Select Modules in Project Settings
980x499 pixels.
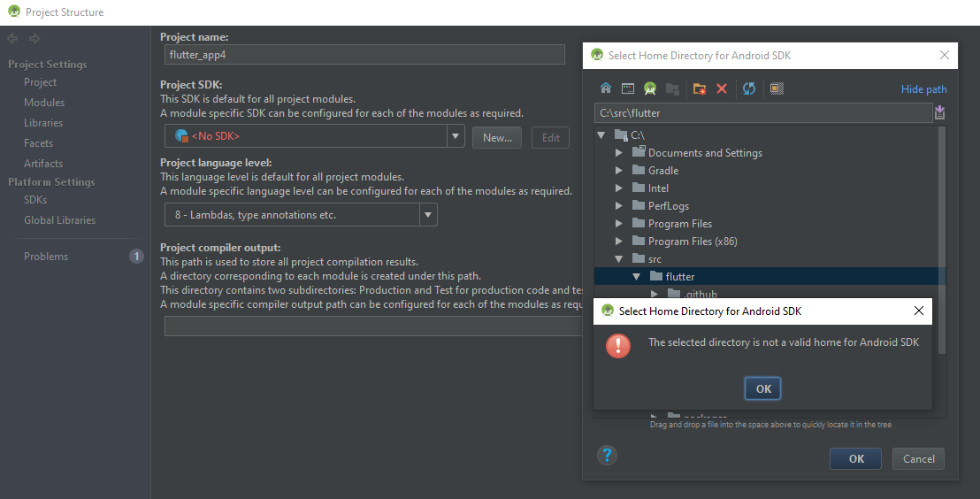coord(43,103)
